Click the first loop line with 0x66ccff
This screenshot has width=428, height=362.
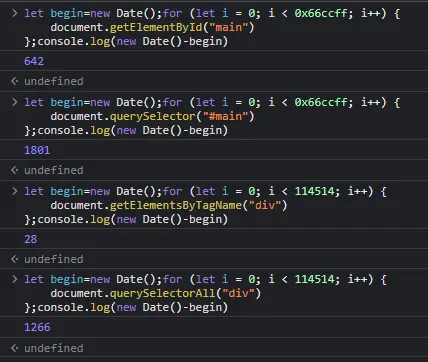click(212, 14)
